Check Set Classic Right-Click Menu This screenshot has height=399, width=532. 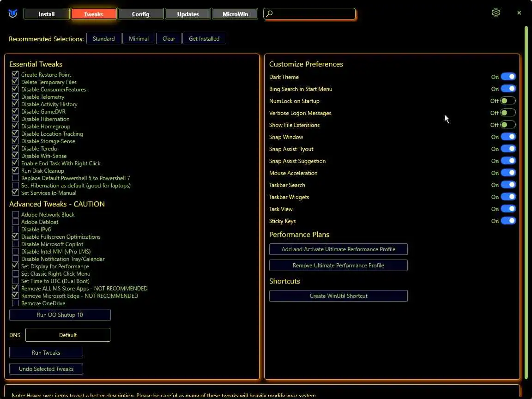(x=15, y=273)
